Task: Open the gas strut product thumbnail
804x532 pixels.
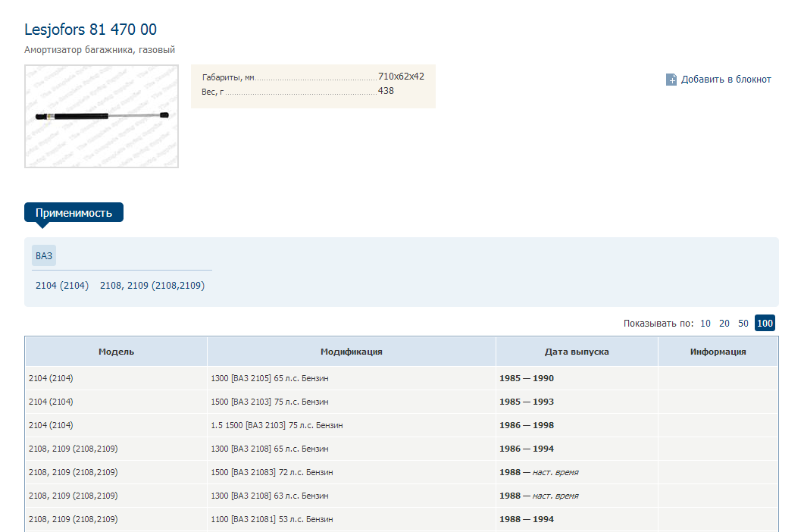Action: 102,116
